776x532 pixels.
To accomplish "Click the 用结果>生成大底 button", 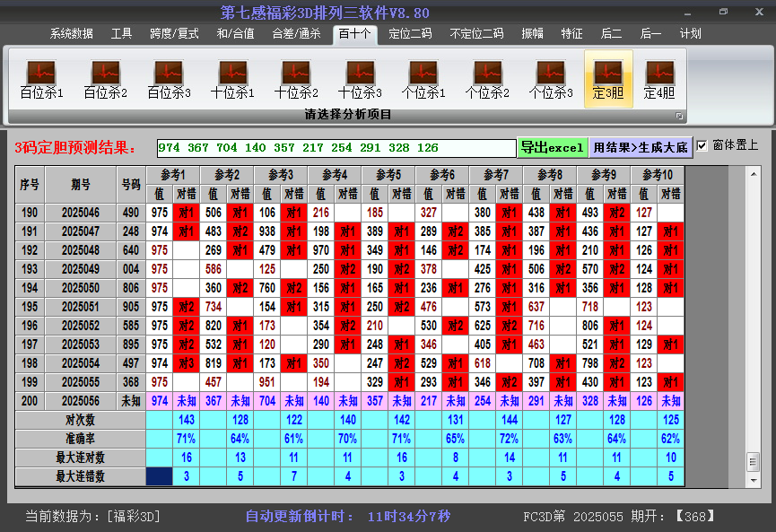I will pyautogui.click(x=641, y=147).
